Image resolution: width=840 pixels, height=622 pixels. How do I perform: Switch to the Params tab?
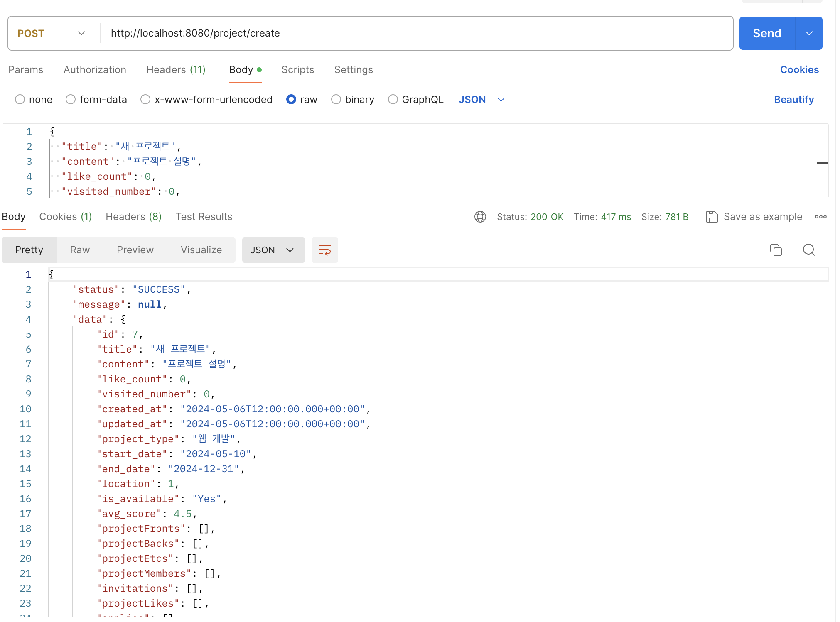[x=26, y=70]
